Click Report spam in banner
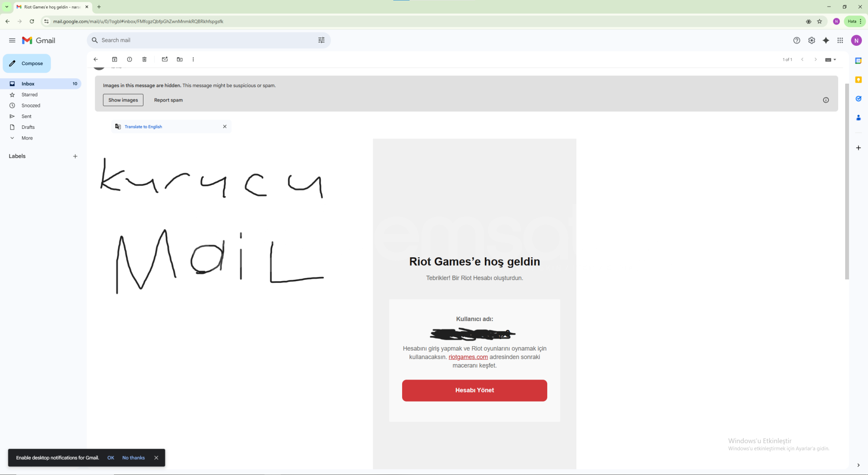Viewport: 868px width, 475px height. 168,100
